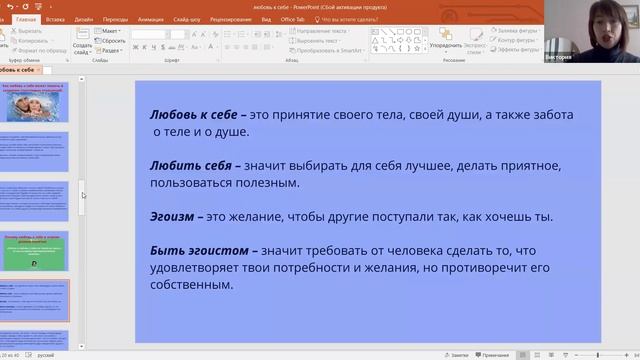Open the Слайд-шоу ribbon tab
This screenshot has height=360, width=640.
187,19
